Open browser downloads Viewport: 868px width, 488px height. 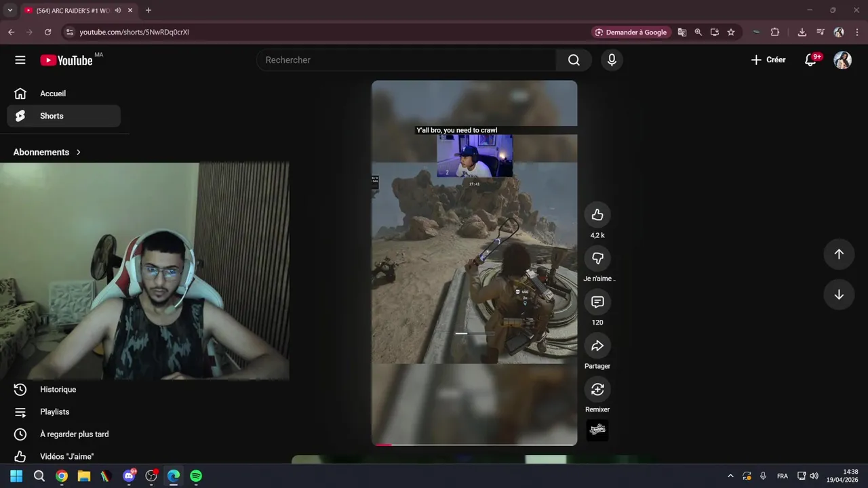802,32
